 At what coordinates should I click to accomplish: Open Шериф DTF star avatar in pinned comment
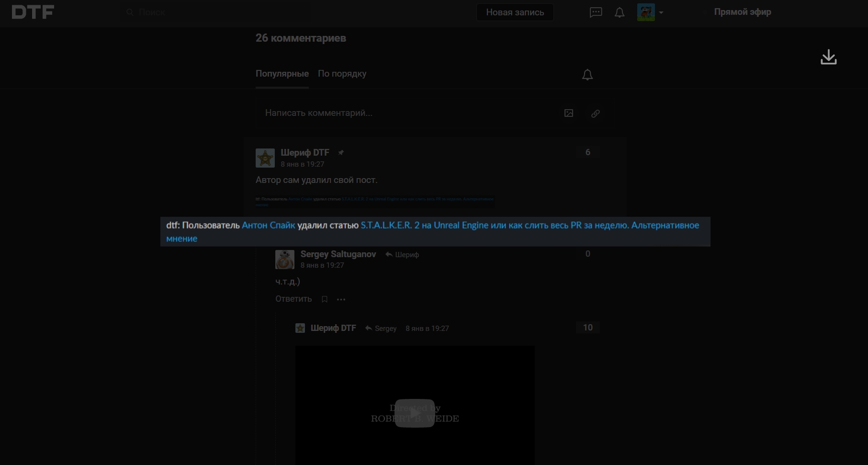(x=265, y=158)
